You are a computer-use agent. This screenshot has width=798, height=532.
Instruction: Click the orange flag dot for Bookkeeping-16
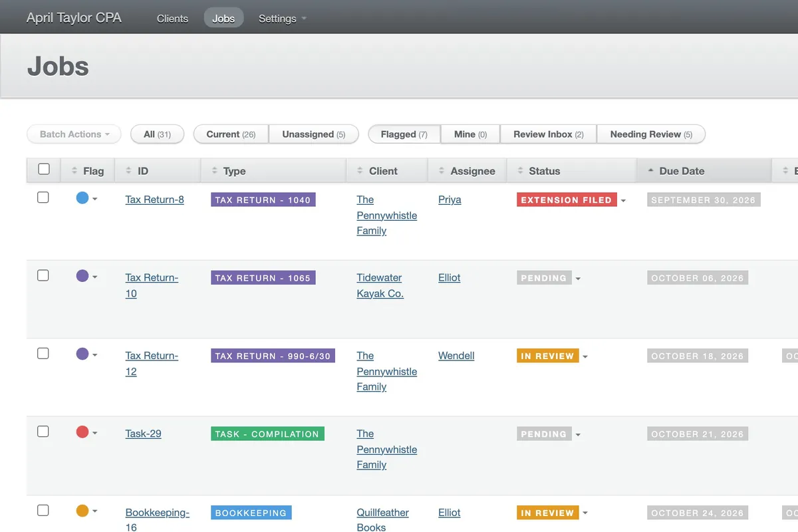[x=82, y=511]
